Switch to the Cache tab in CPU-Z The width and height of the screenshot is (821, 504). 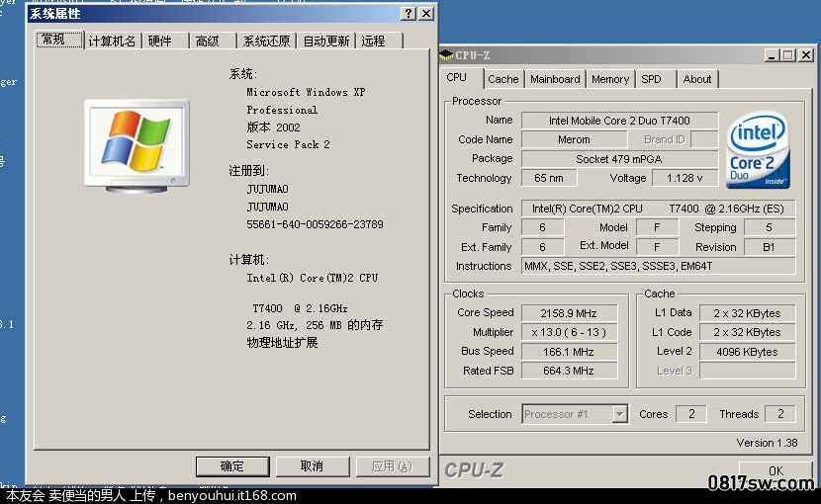click(503, 79)
